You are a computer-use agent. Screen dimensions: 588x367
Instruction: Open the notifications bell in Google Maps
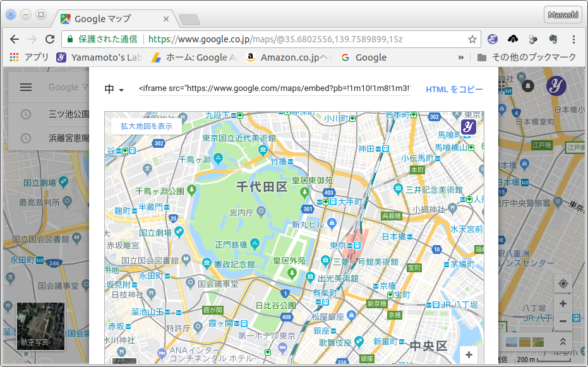point(528,86)
